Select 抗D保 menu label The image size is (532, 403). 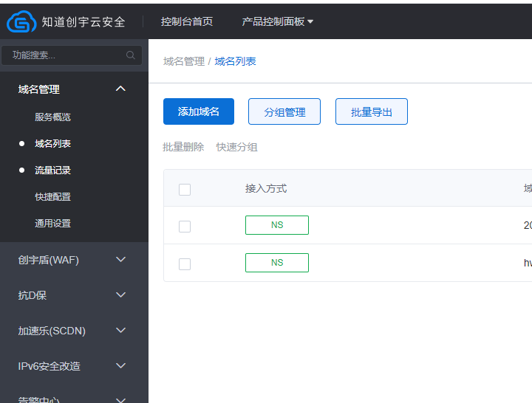point(33,295)
